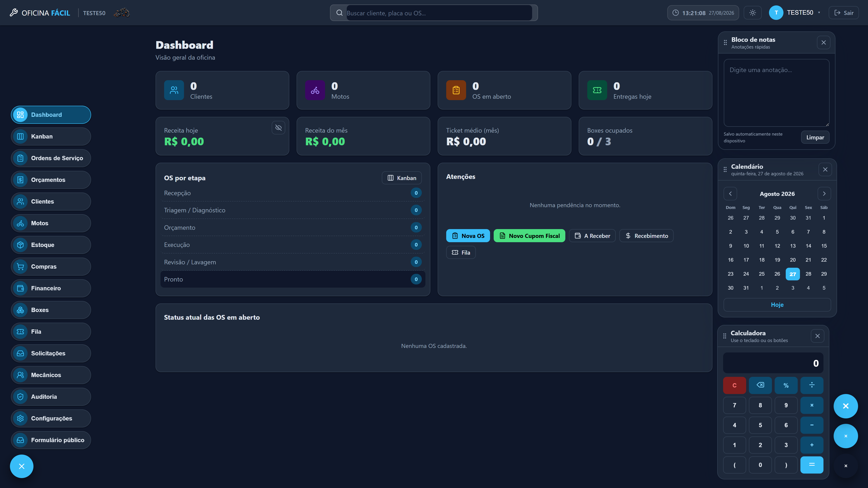Click the Clientes sidebar icon
The image size is (868, 488).
(x=20, y=201)
